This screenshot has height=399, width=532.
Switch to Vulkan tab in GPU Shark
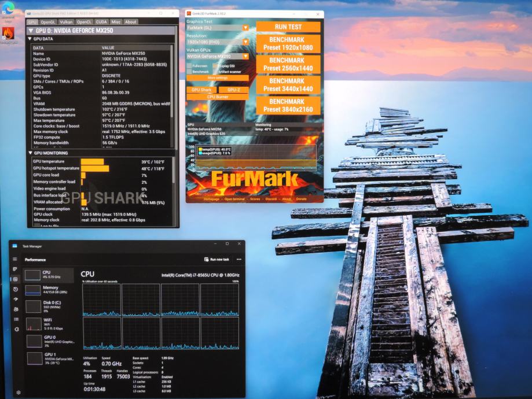[66, 22]
